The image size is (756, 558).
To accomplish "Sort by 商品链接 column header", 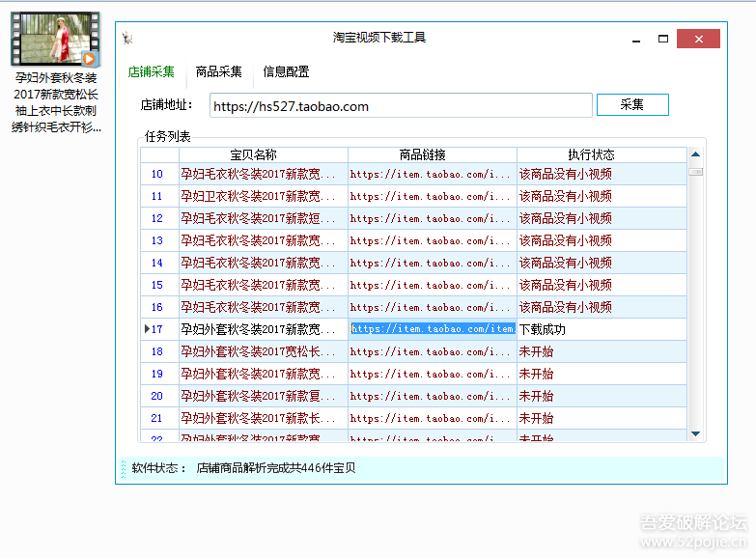I will click(x=432, y=154).
